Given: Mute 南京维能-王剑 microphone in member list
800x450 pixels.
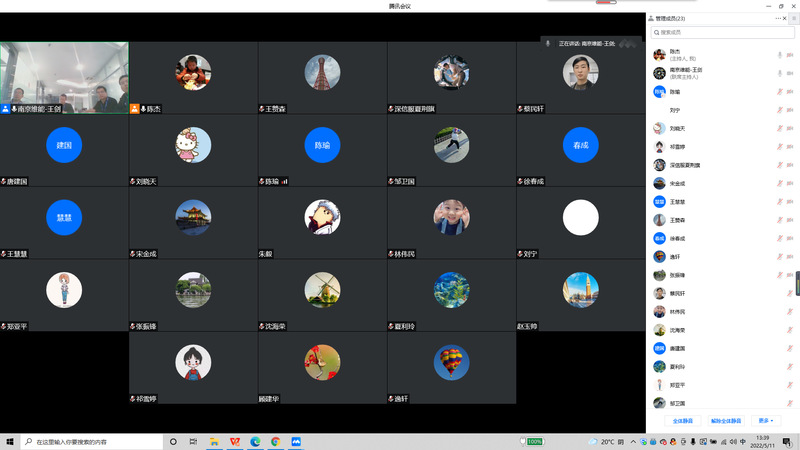Looking at the screenshot, I should [780, 73].
